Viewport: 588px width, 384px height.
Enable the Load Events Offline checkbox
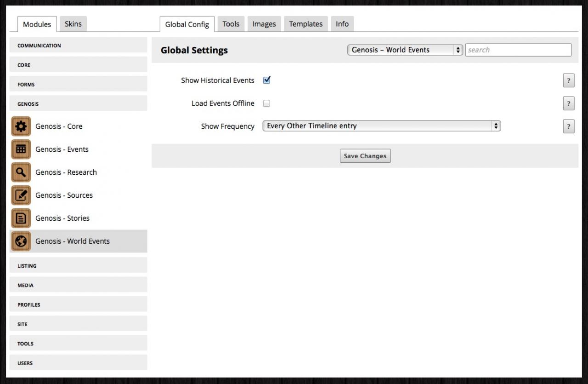[266, 103]
